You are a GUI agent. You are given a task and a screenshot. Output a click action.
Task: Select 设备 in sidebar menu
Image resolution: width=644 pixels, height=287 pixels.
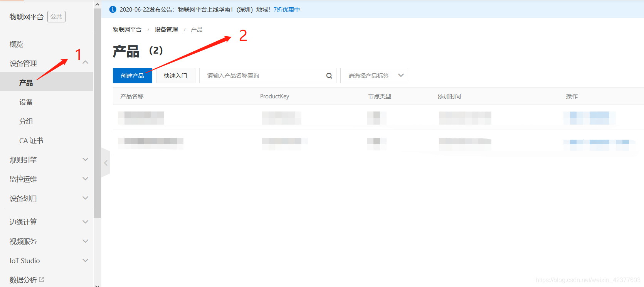click(x=26, y=102)
